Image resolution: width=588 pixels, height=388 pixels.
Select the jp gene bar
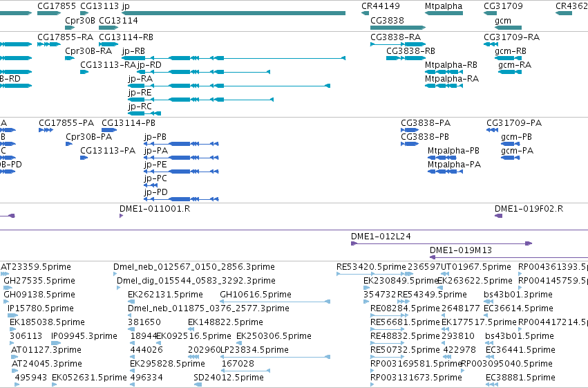(234, 13)
